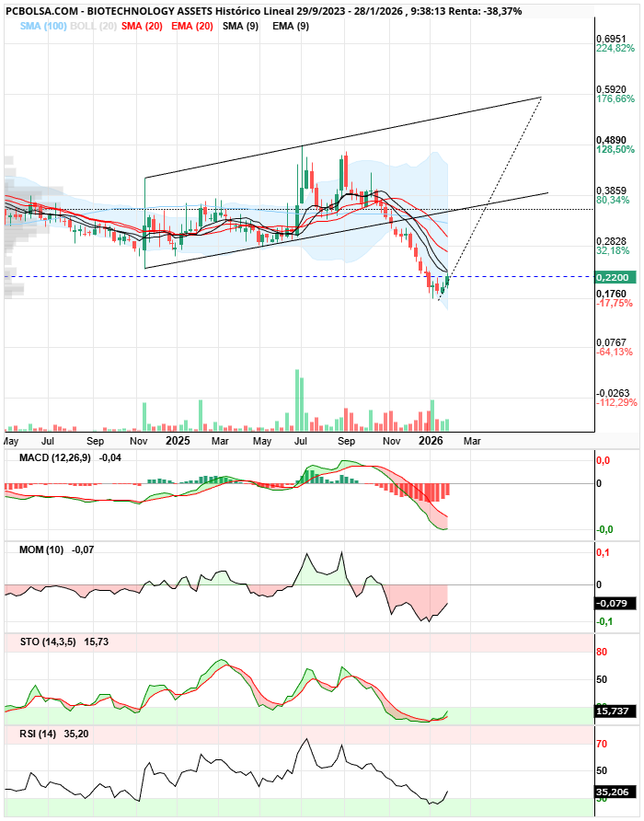
Task: Click the black SMA (9) legend label
Action: click(x=240, y=26)
